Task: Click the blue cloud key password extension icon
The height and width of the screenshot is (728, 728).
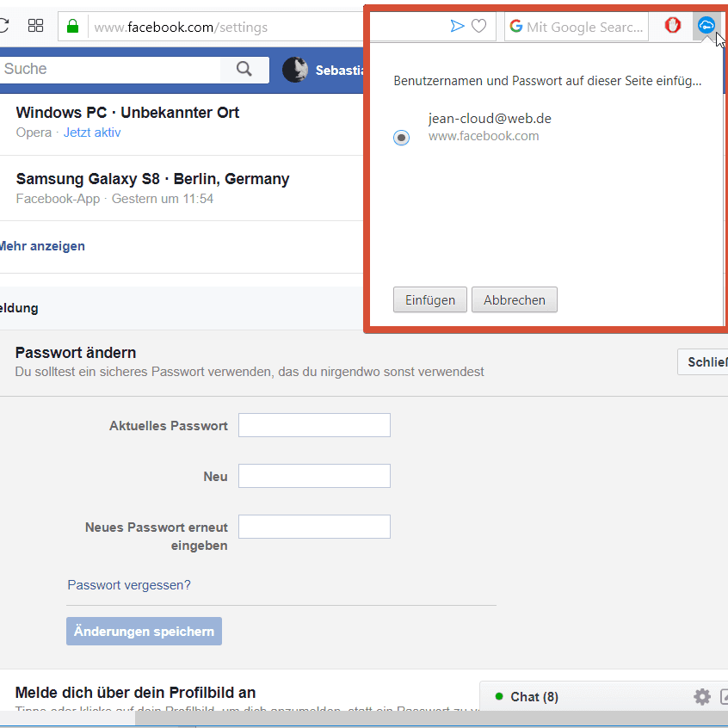Action: pyautogui.click(x=706, y=25)
